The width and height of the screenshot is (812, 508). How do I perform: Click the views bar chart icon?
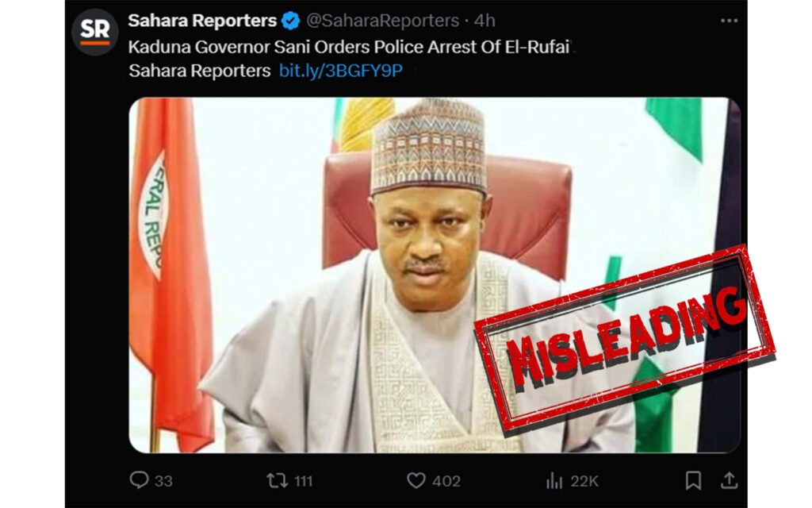coord(554,480)
